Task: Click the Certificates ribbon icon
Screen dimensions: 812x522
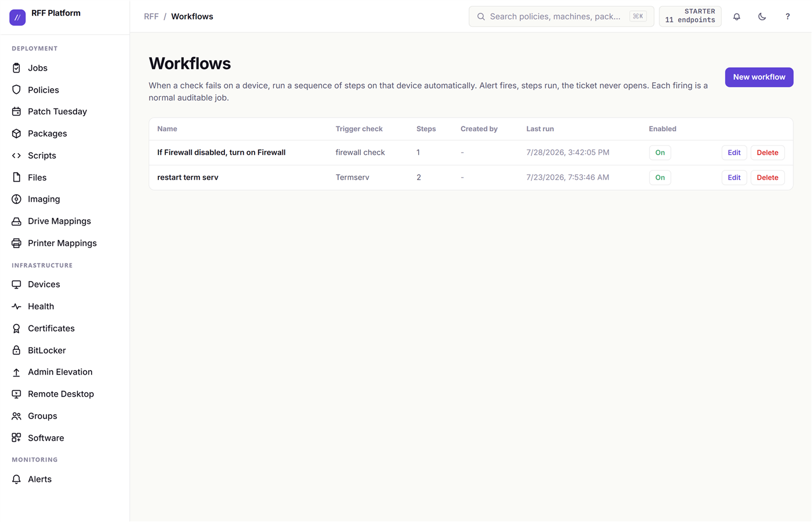Action: 16,328
